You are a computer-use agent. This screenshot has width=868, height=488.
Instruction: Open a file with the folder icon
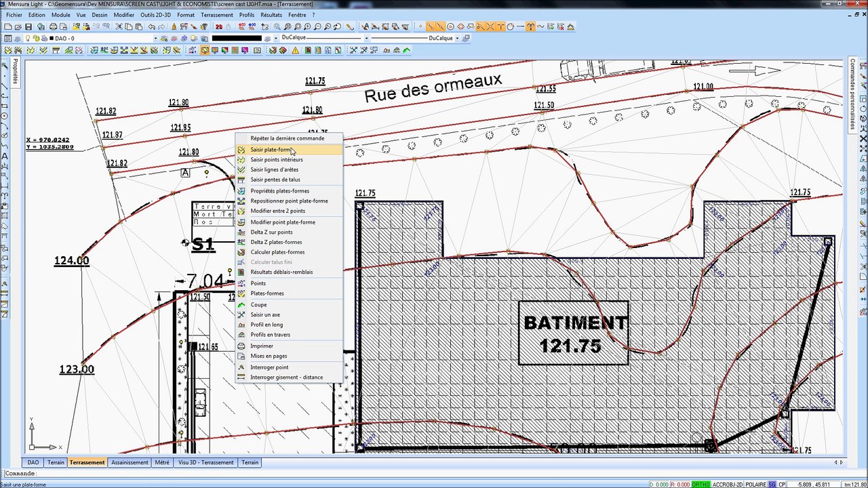click(x=18, y=26)
